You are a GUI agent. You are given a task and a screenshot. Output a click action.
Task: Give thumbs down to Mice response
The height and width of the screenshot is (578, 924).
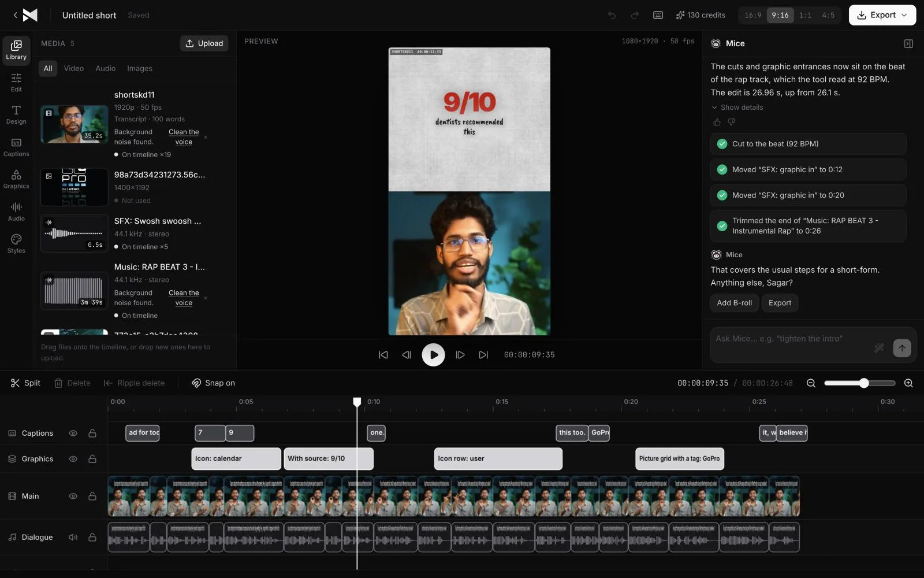pyautogui.click(x=731, y=122)
